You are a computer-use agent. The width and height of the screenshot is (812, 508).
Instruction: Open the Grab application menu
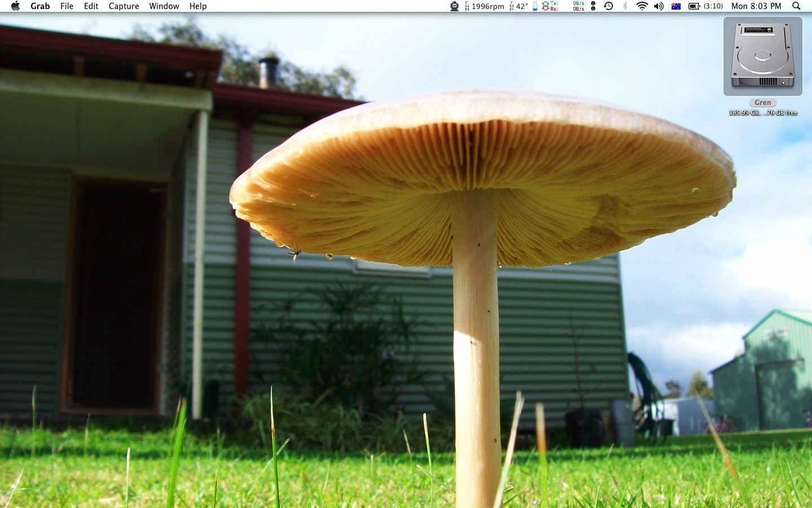[40, 6]
